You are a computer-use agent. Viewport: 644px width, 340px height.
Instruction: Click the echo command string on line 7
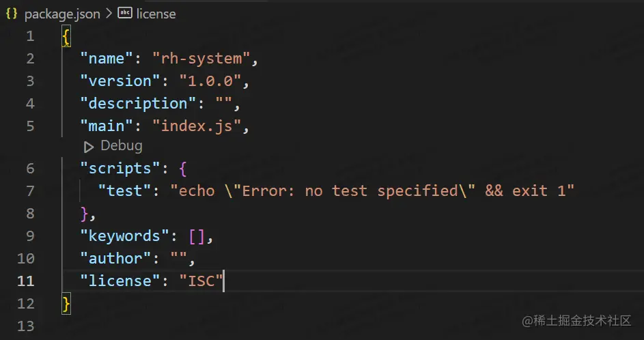[372, 190]
